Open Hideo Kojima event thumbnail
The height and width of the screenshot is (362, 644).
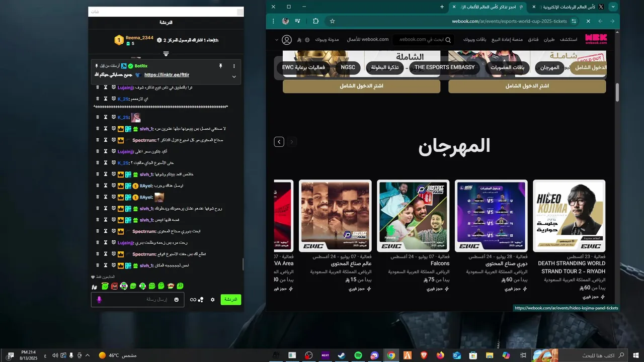(569, 216)
